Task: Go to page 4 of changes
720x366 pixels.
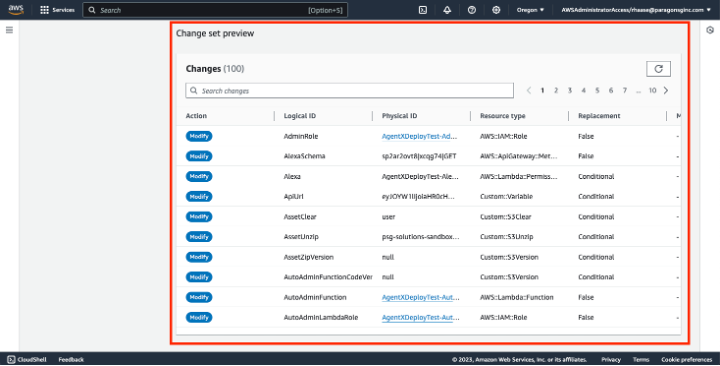Action: tap(583, 90)
